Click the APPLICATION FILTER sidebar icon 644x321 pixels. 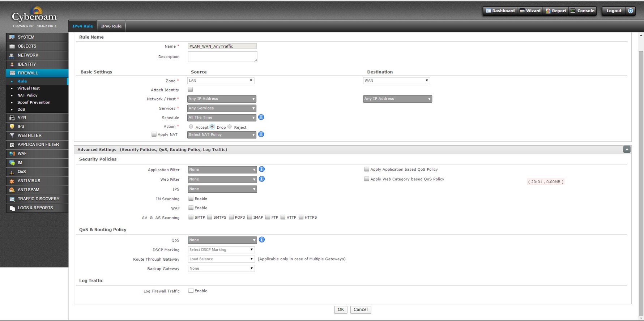(12, 145)
